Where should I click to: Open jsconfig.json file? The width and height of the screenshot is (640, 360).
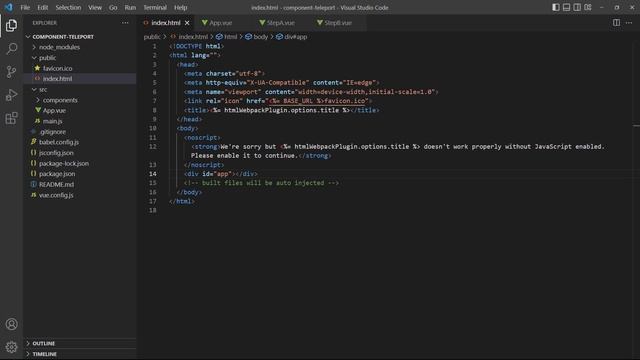(x=56, y=153)
